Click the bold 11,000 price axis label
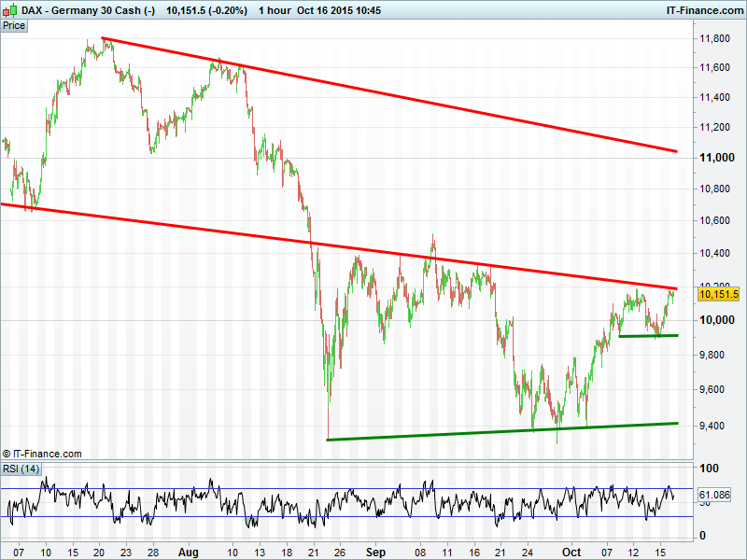This screenshot has height=560, width=747. [716, 158]
